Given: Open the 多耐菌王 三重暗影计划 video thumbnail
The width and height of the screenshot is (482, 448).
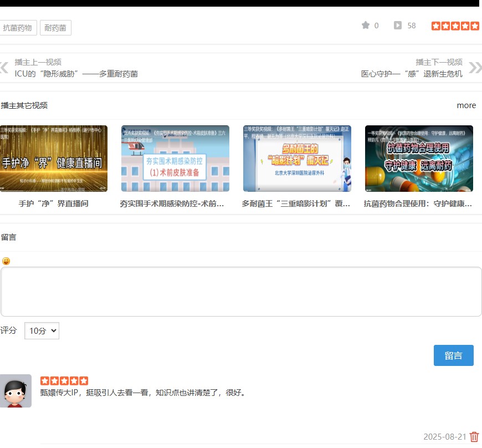Looking at the screenshot, I should [x=296, y=158].
